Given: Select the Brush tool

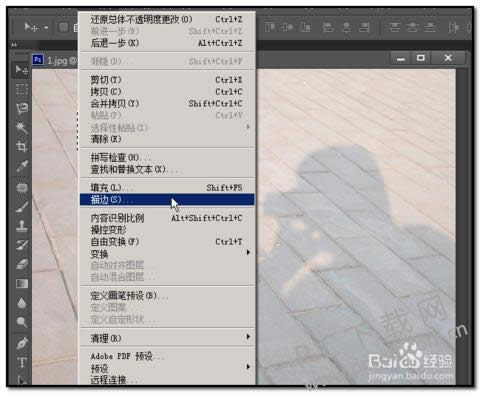Looking at the screenshot, I should coord(22,207).
